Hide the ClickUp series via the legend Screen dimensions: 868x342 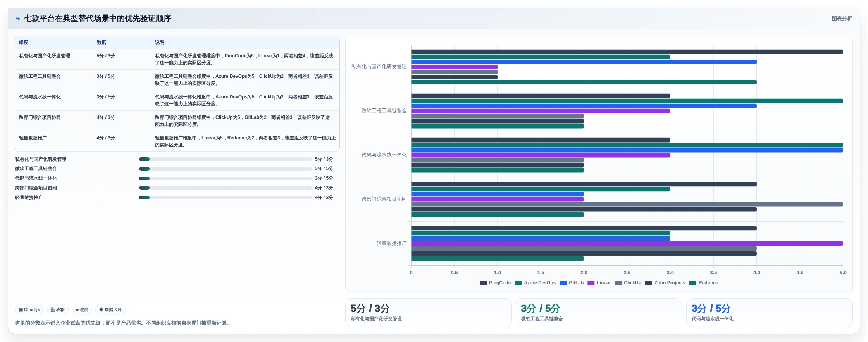point(628,283)
